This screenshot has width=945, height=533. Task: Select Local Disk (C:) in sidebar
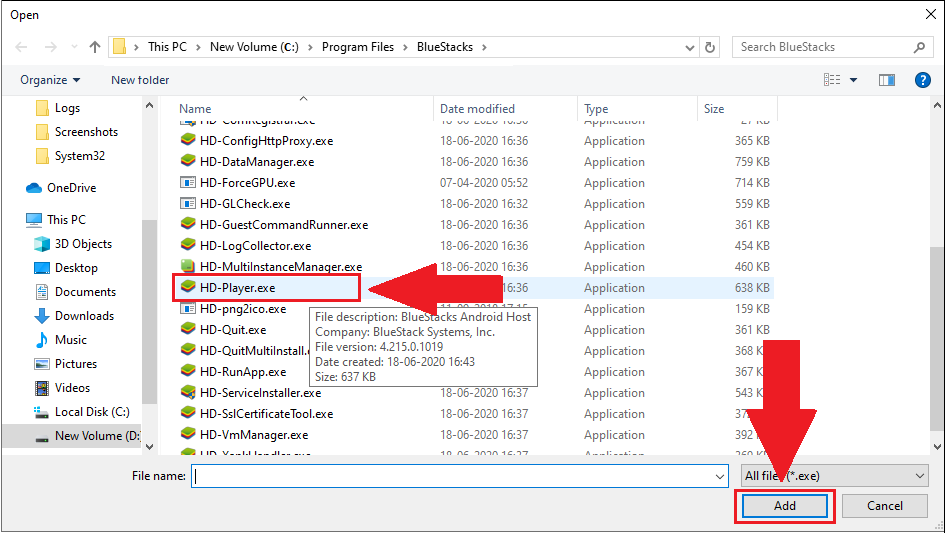point(82,412)
